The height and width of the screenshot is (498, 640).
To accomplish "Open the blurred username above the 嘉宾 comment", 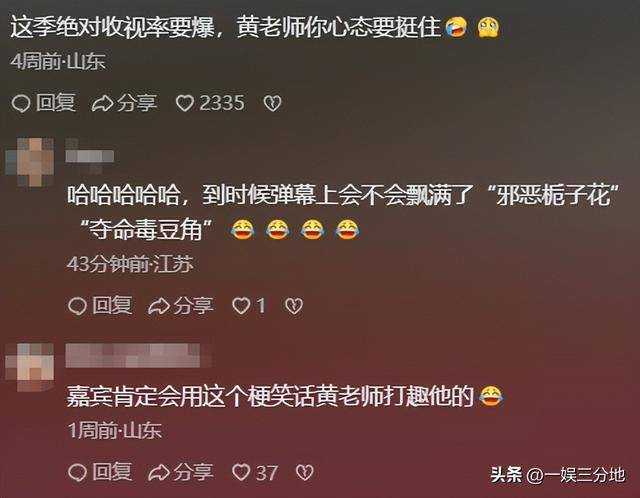I will 133,356.
